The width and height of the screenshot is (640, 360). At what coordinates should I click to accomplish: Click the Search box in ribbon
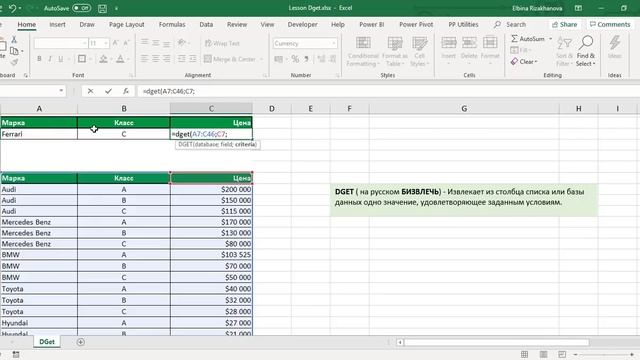[510, 24]
